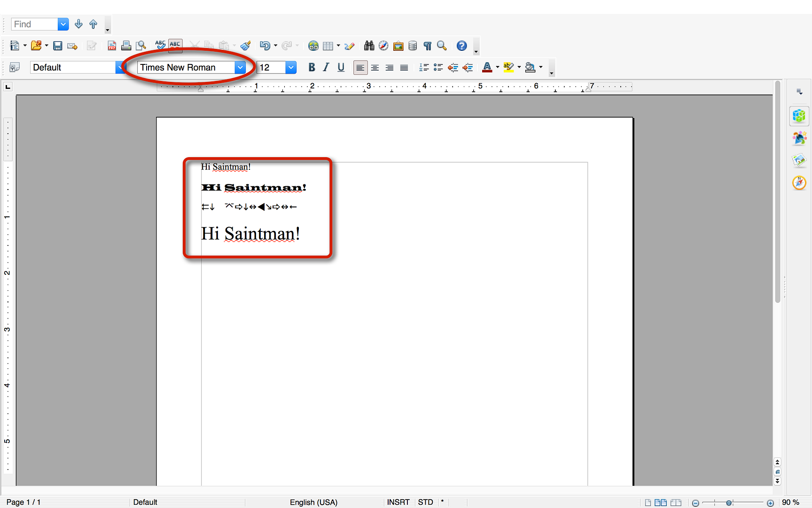Export directly as PDF

(112, 46)
